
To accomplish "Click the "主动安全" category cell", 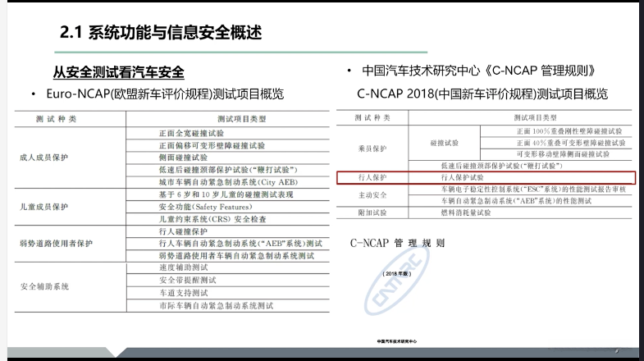I will point(372,195).
